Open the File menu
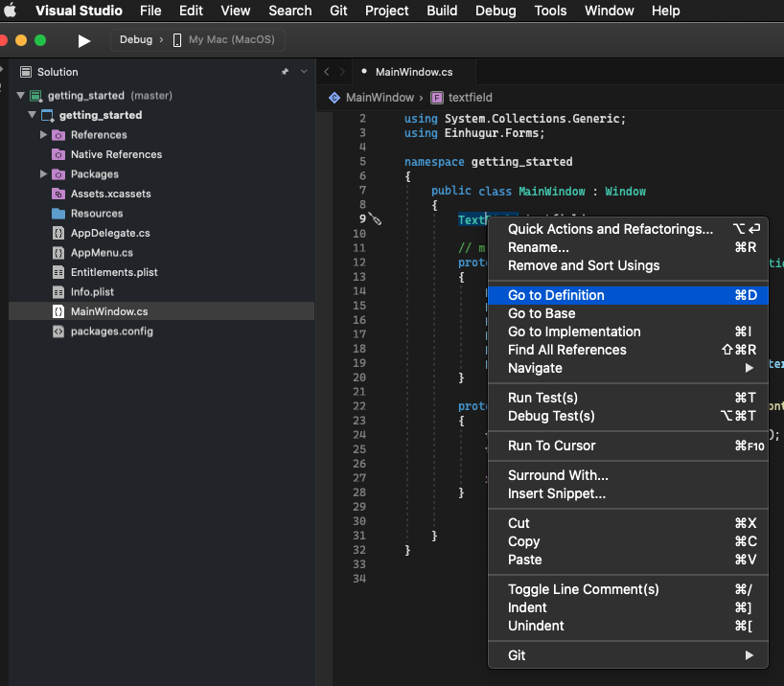784x686 pixels. coord(150,11)
